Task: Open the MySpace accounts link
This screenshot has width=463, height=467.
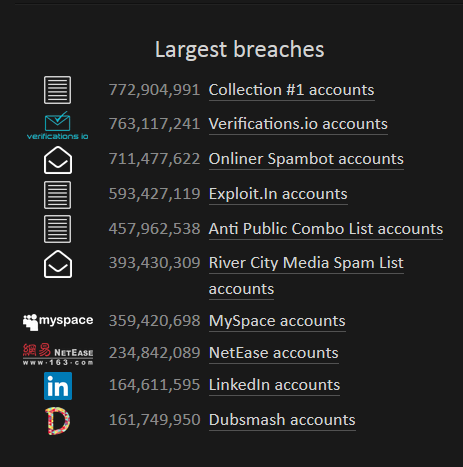Action: (x=277, y=321)
